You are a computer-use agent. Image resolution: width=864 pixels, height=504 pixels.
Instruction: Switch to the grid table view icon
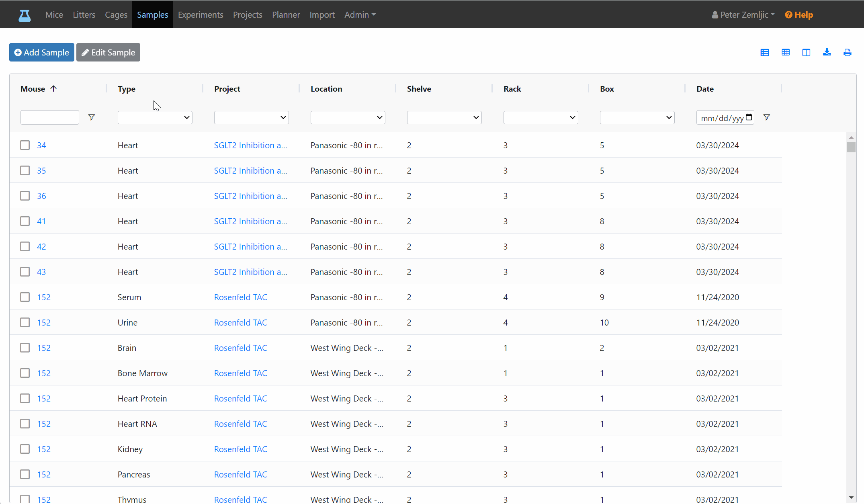786,53
